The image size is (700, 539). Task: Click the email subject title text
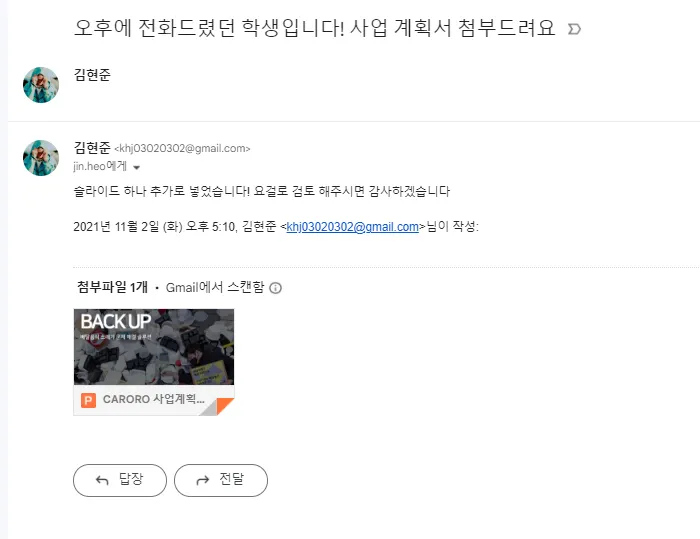click(x=314, y=28)
